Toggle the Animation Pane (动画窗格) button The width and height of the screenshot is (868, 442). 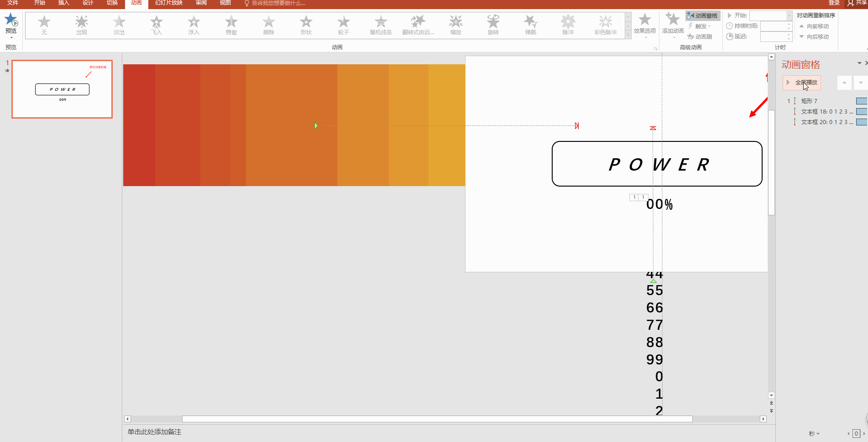click(703, 16)
